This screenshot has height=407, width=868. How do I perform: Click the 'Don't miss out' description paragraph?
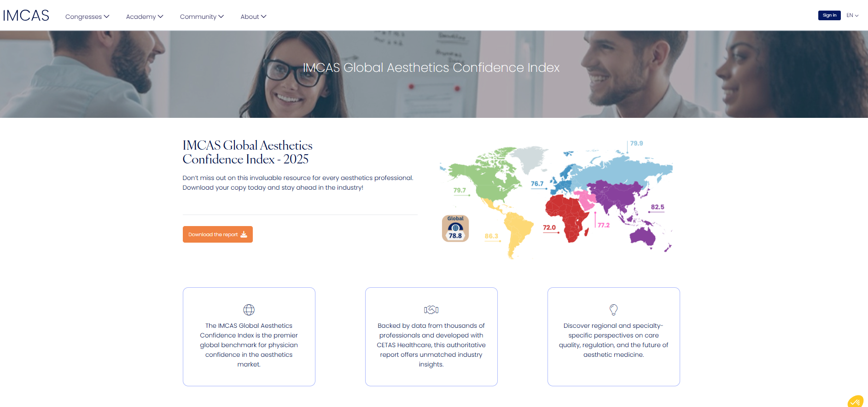298,183
